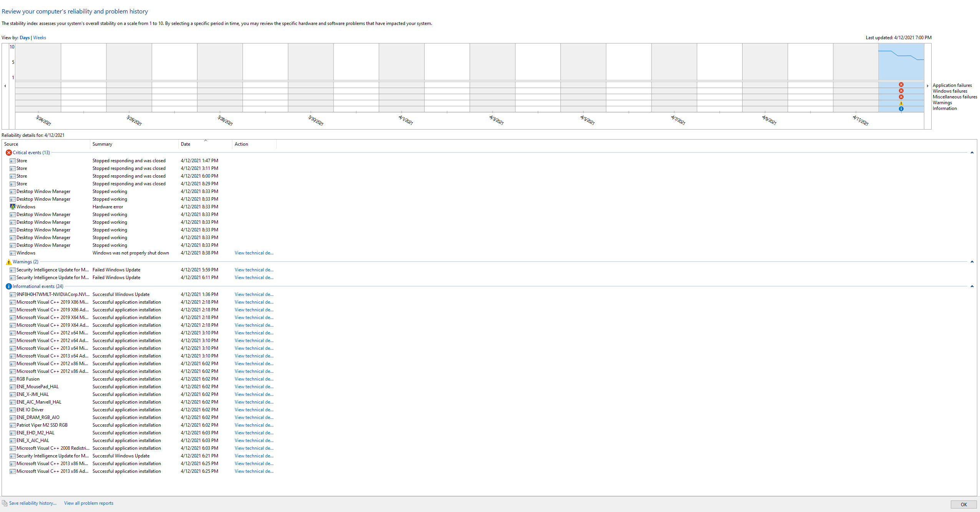The image size is (980, 512).
Task: Switch view to Weeks
Action: coord(40,38)
